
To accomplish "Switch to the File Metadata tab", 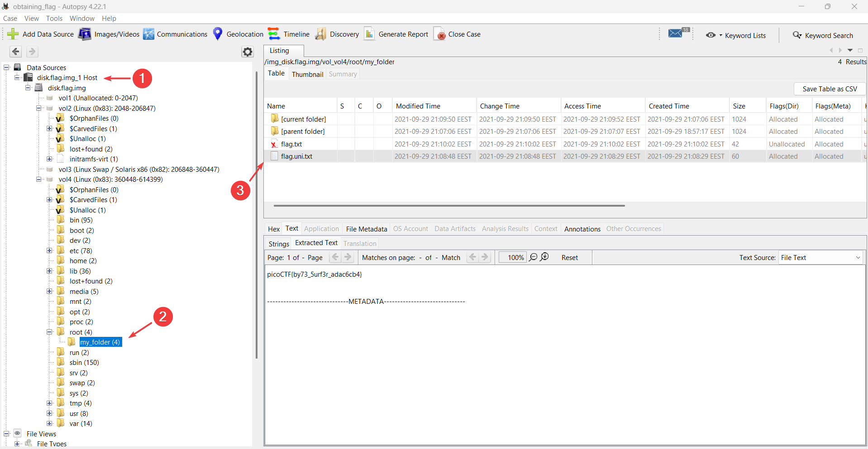I will click(366, 229).
